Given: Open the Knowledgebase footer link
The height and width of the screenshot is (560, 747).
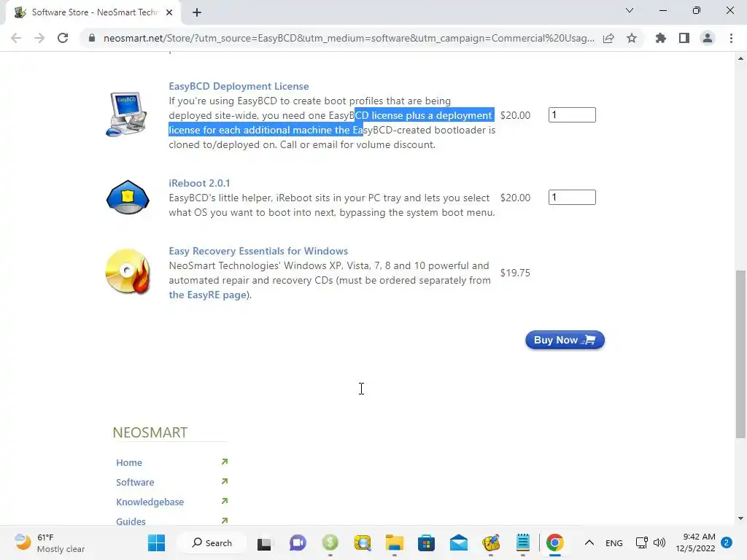Looking at the screenshot, I should 150,502.
